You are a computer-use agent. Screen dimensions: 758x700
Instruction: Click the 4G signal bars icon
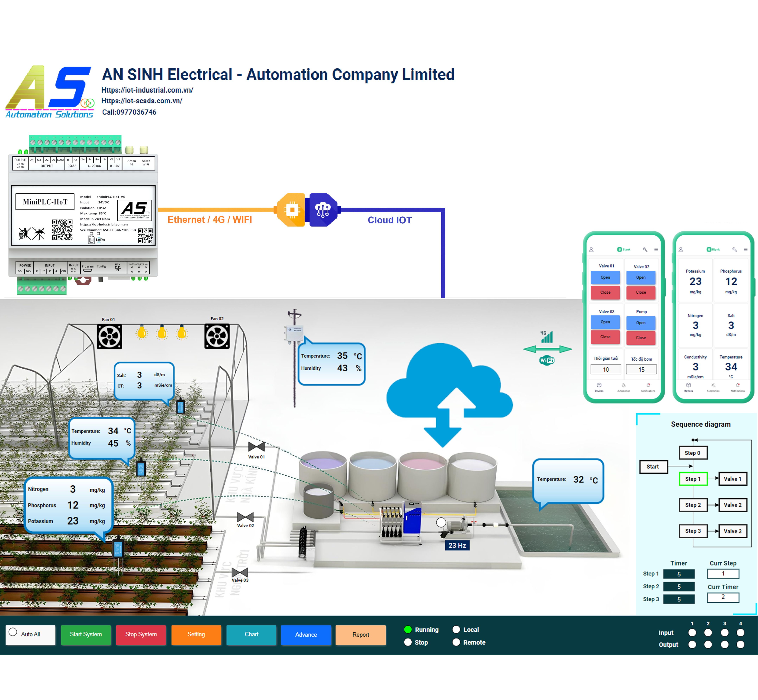(x=547, y=337)
